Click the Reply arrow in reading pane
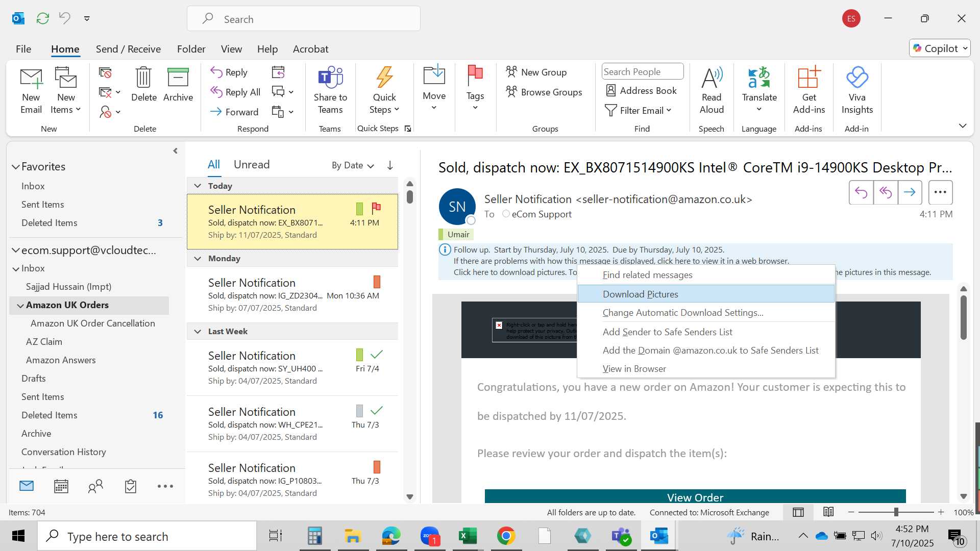Image resolution: width=980 pixels, height=551 pixels. pyautogui.click(x=861, y=192)
